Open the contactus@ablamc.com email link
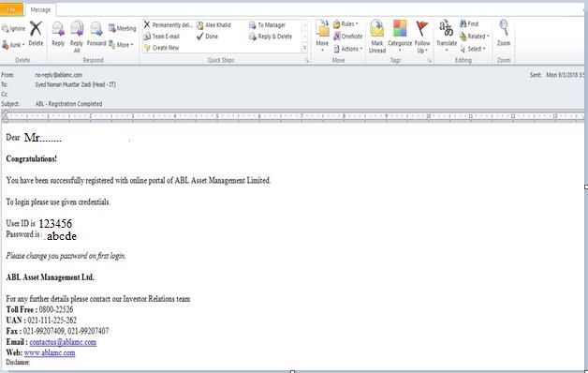Image resolution: width=588 pixels, height=373 pixels. [x=63, y=342]
